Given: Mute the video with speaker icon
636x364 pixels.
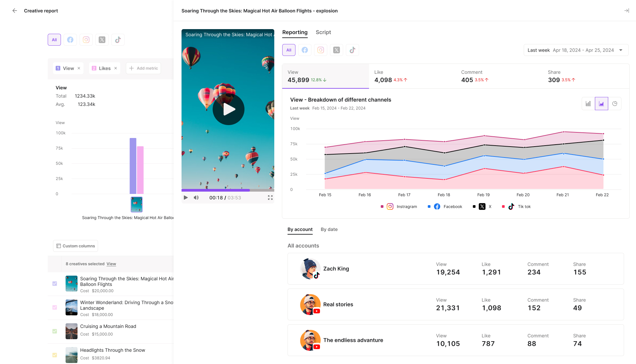Looking at the screenshot, I should click(x=196, y=198).
